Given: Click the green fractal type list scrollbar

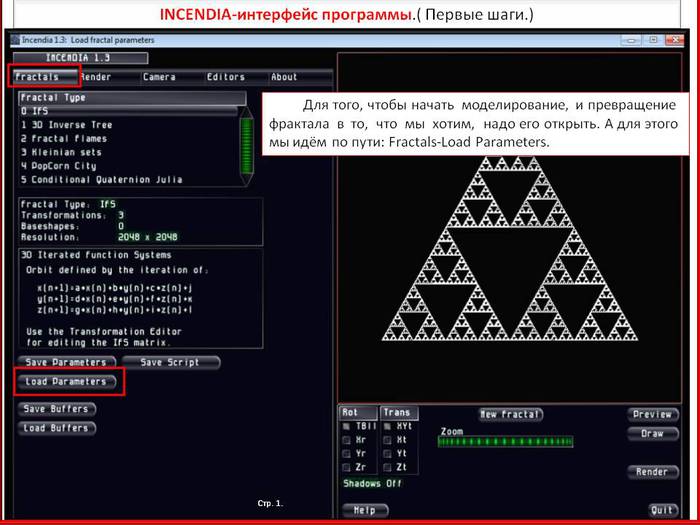Looking at the screenshot, I should [246, 146].
